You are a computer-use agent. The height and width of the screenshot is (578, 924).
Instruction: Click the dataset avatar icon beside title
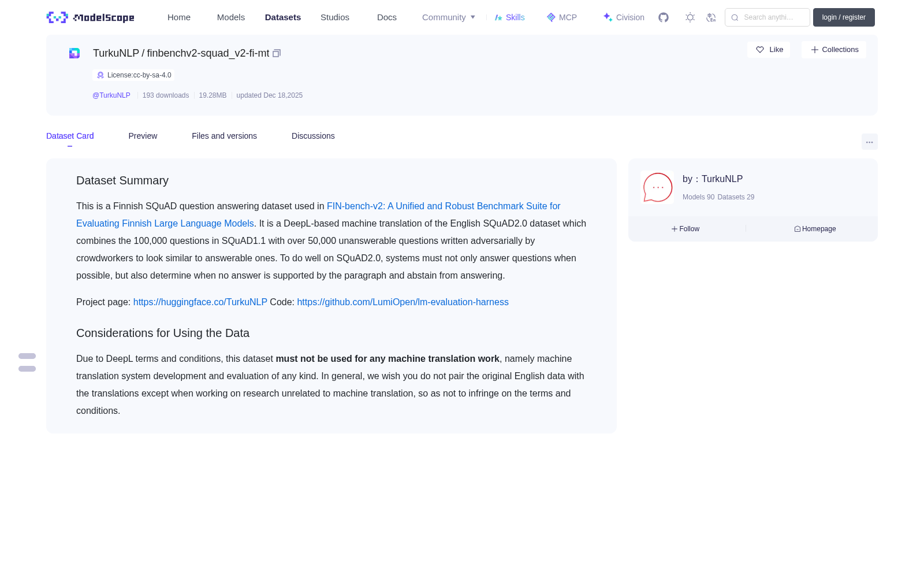74,53
